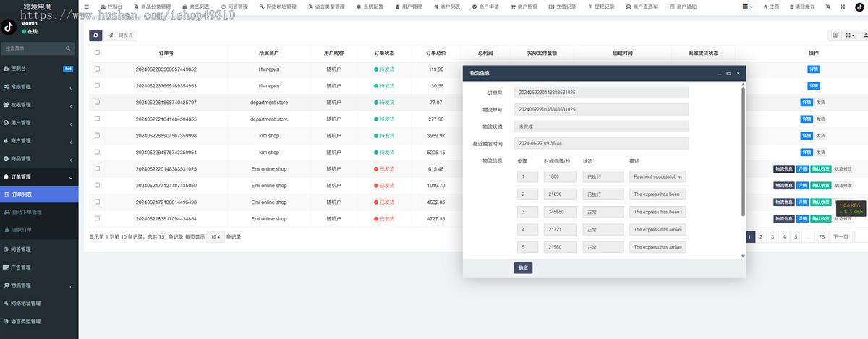Open the 系统配置 top tab

370,7
